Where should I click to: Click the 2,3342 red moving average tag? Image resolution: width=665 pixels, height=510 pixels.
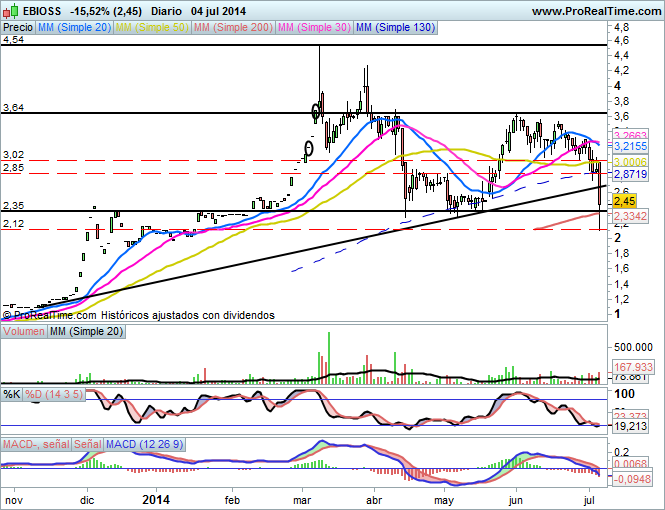pos(630,216)
